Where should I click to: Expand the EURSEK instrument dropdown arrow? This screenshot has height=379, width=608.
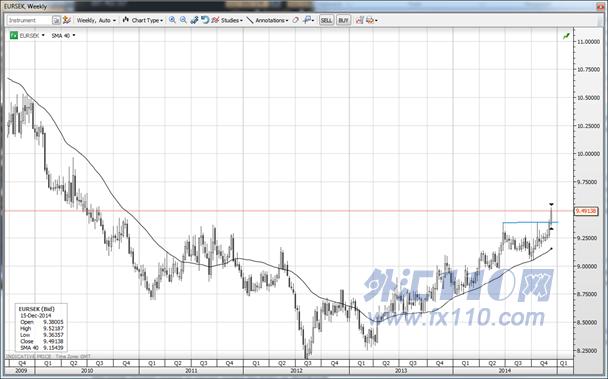point(43,35)
